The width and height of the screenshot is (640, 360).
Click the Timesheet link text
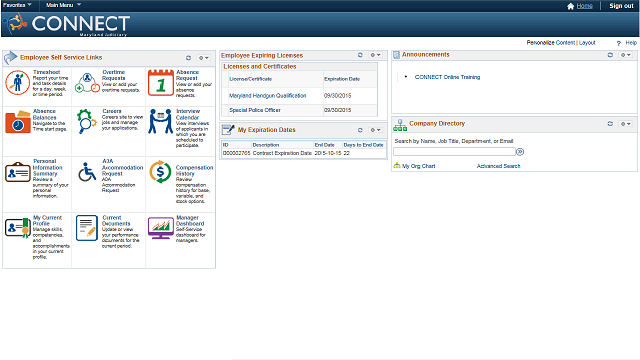(x=47, y=72)
